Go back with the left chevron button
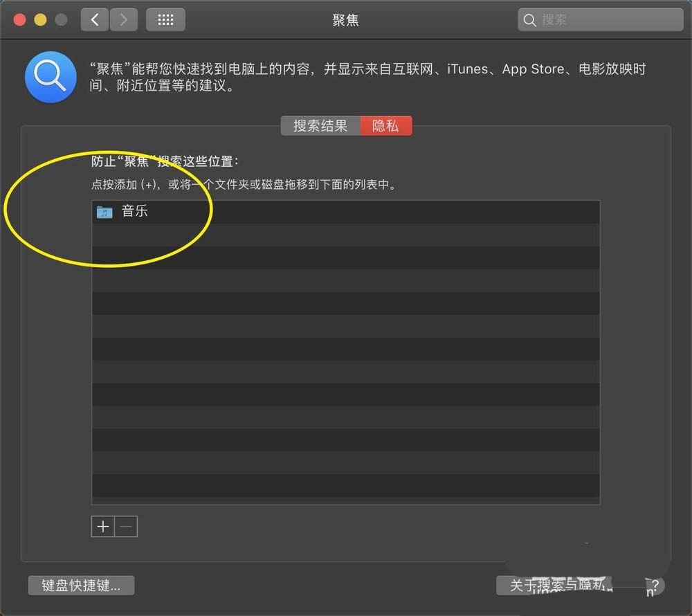692x616 pixels. (94, 20)
